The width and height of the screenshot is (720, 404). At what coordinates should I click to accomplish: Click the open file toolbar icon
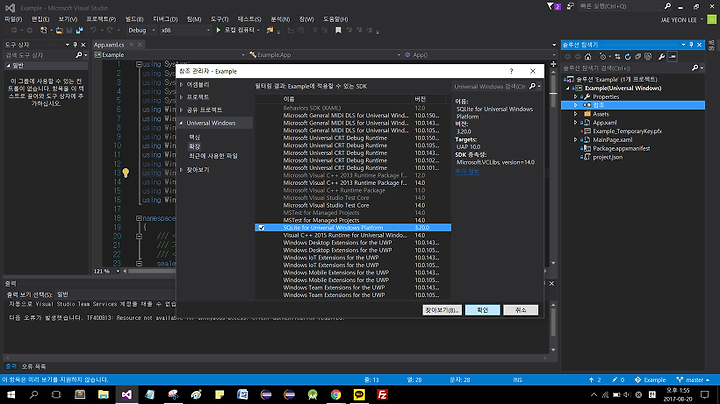pyautogui.click(x=59, y=30)
